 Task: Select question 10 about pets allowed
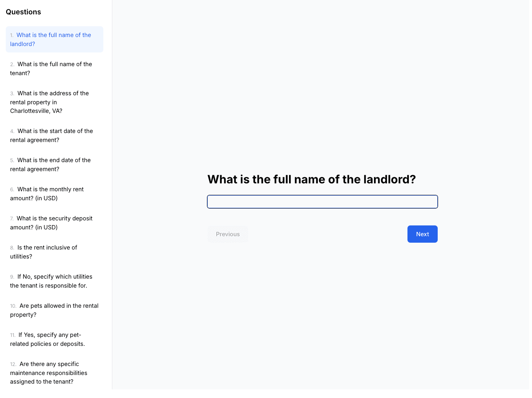coord(54,310)
